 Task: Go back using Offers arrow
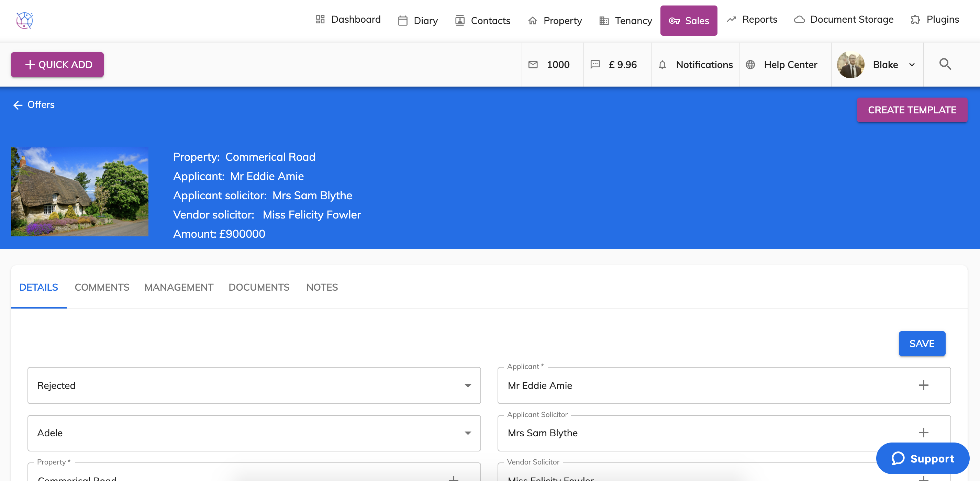click(18, 105)
